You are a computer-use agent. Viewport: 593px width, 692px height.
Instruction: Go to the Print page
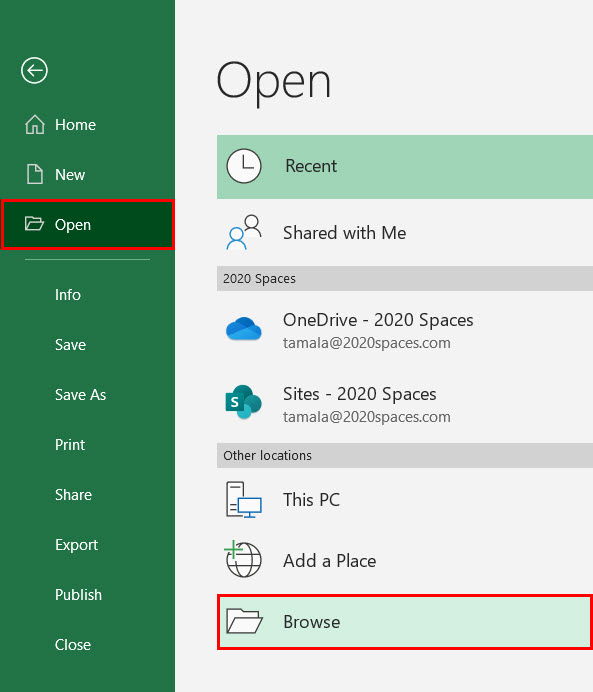click(70, 444)
